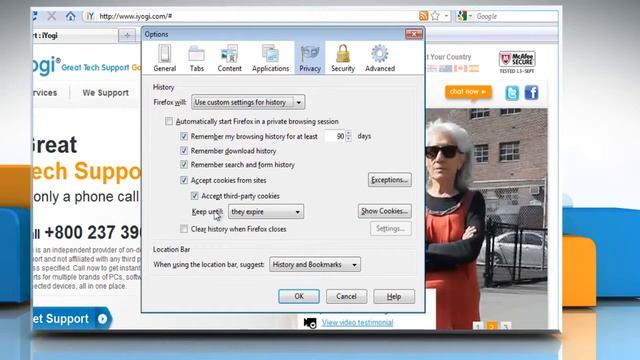This screenshot has height=360, width=640.
Task: Click the RSS feed icon in address bar
Action: pos(424,16)
